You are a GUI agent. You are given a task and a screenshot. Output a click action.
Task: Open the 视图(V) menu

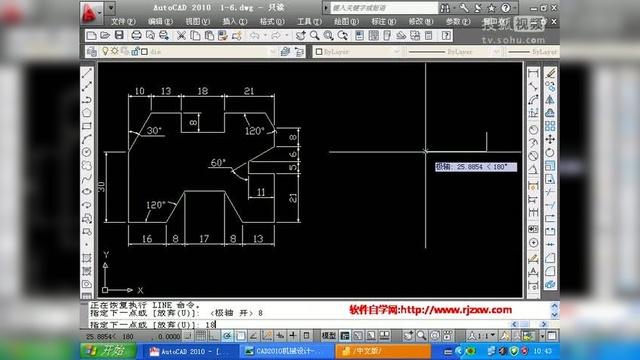pos(198,21)
